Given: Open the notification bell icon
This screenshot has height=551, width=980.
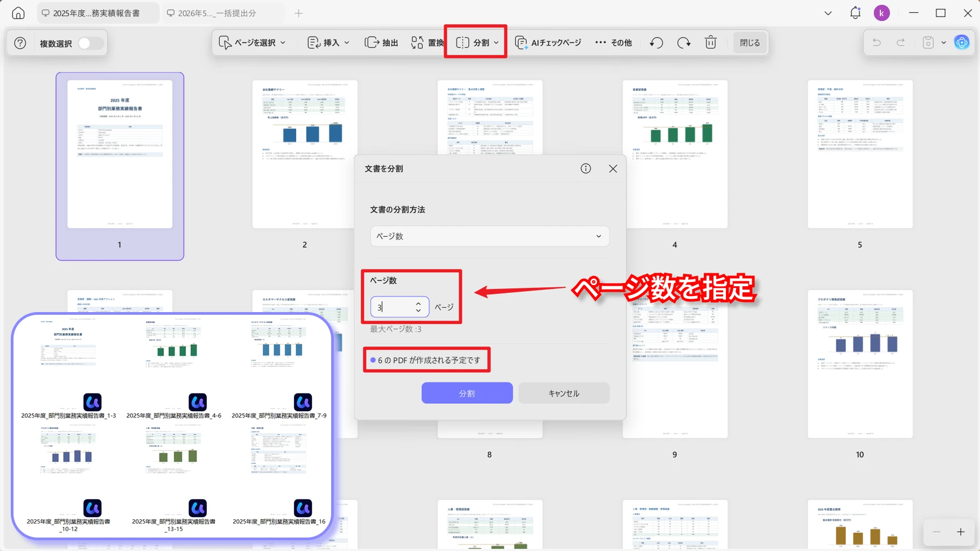Looking at the screenshot, I should click(855, 13).
